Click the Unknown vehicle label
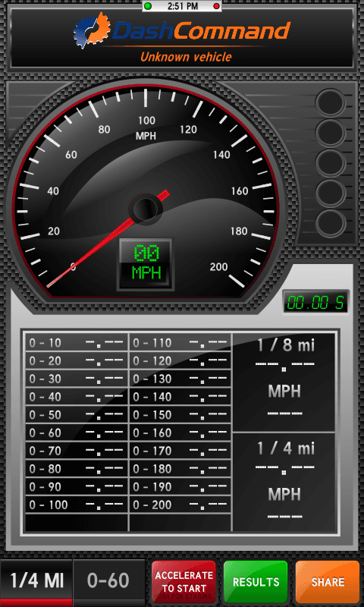Viewport: 364px width, 607px height. (x=186, y=57)
